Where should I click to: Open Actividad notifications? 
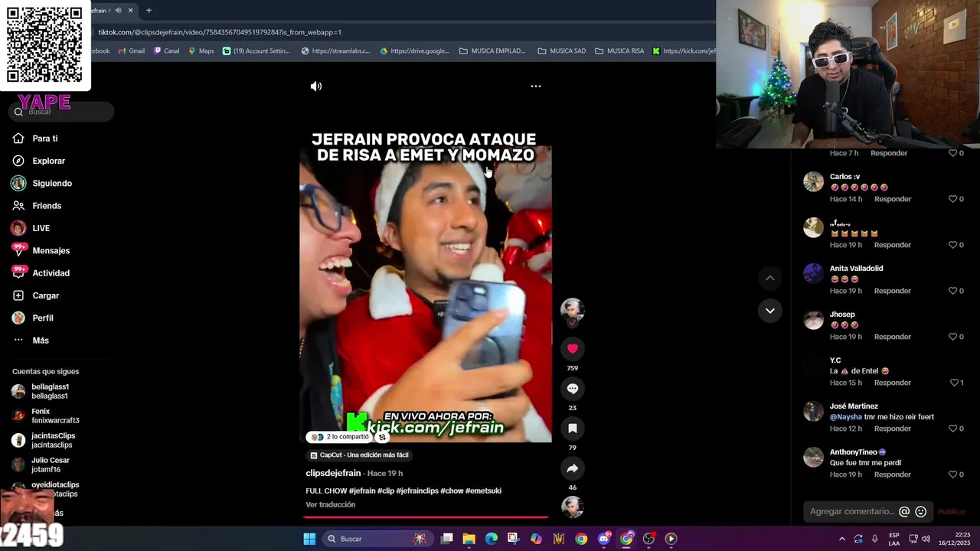click(51, 273)
